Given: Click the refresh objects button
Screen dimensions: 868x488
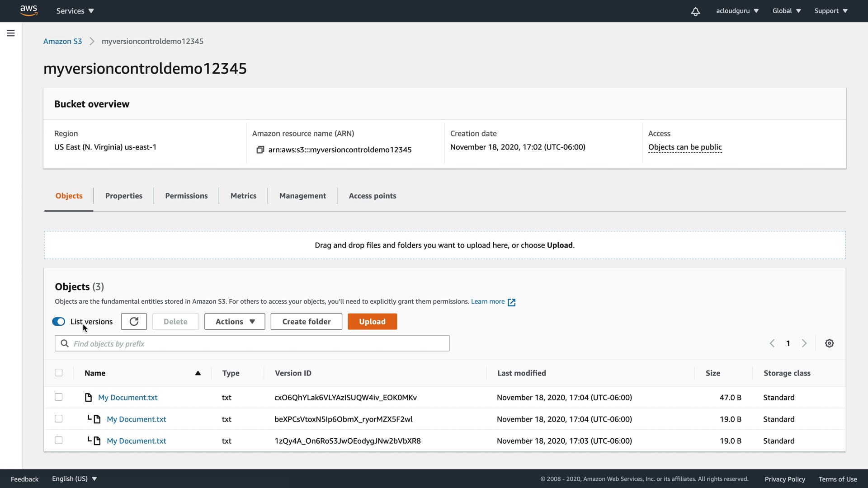Looking at the screenshot, I should 134,322.
